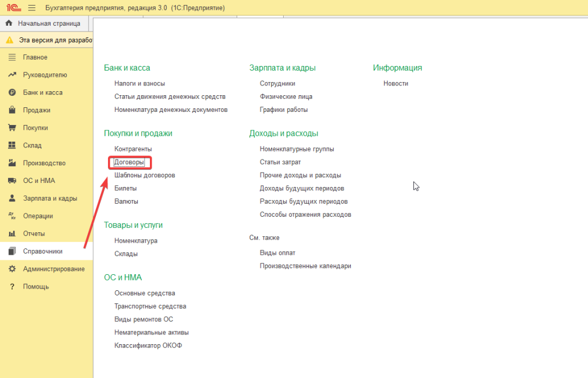Click the warning triangle notification icon
This screenshot has width=588, height=378.
point(9,40)
